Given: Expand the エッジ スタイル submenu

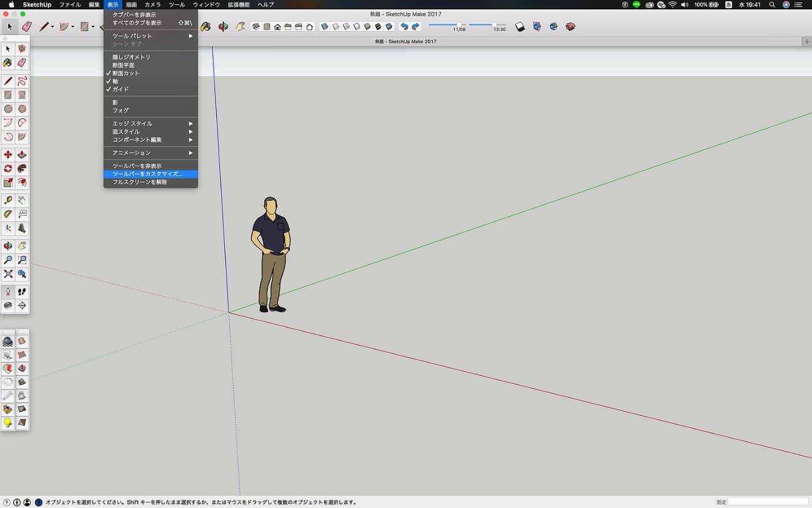Looking at the screenshot, I should (150, 124).
